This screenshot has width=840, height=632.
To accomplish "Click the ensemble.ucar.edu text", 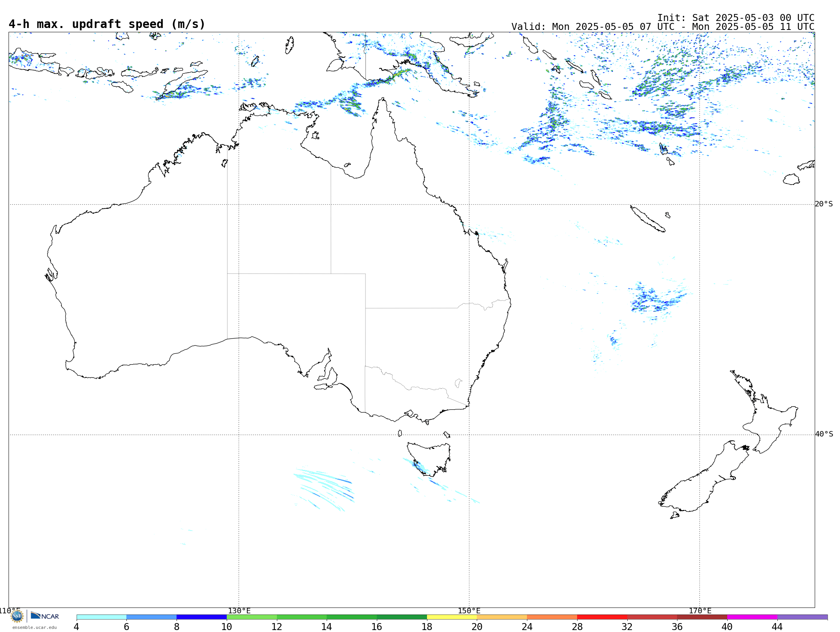I will tap(34, 627).
